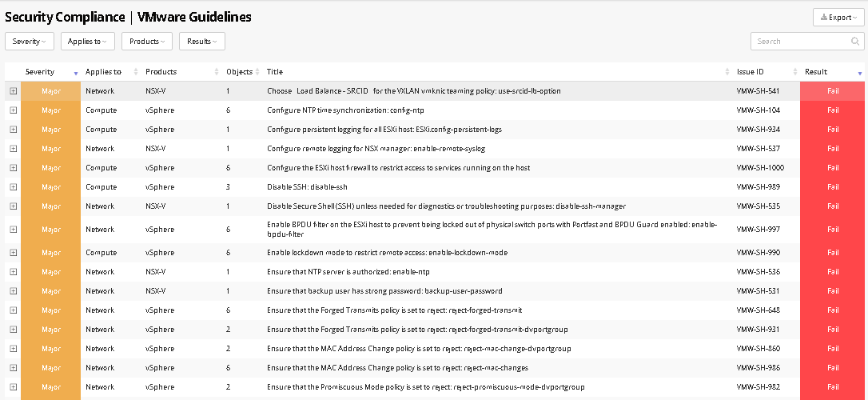Screen dimensions: 868x400
Task: Expand the VMW-SH-990 lockdown mode row
Action: (x=13, y=253)
